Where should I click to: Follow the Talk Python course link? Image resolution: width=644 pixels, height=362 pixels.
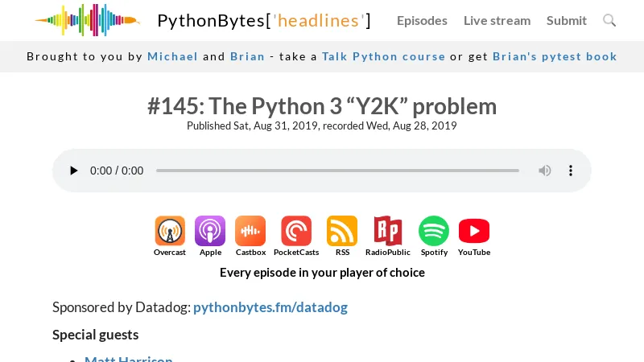pos(383,56)
